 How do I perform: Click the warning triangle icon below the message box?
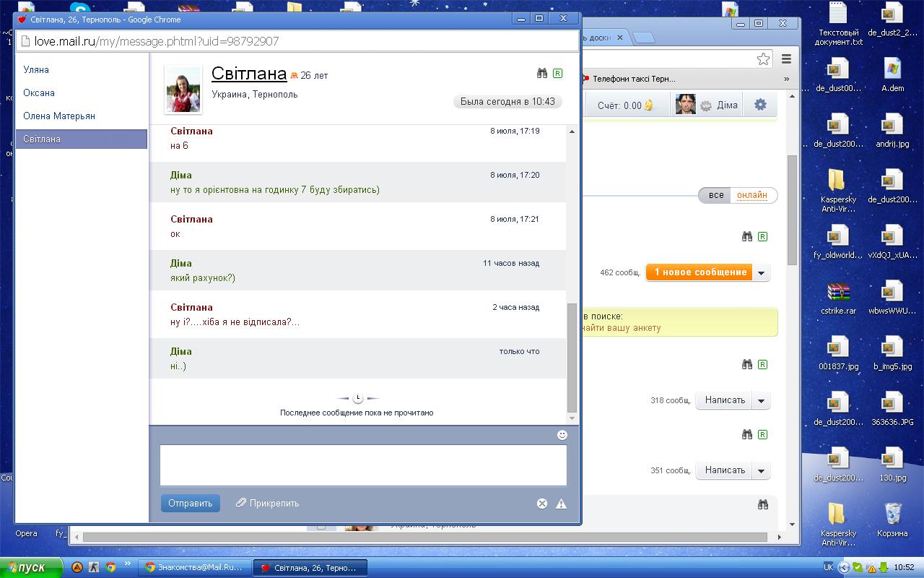pyautogui.click(x=561, y=504)
